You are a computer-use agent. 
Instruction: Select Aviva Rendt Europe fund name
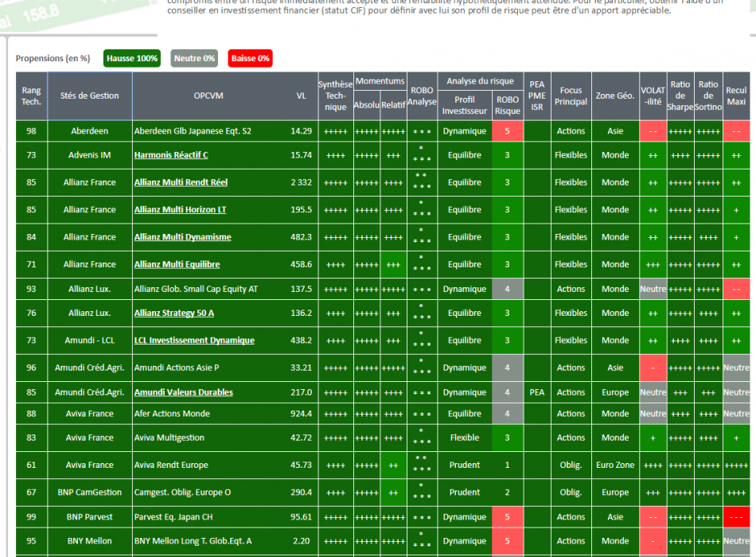[x=171, y=465]
